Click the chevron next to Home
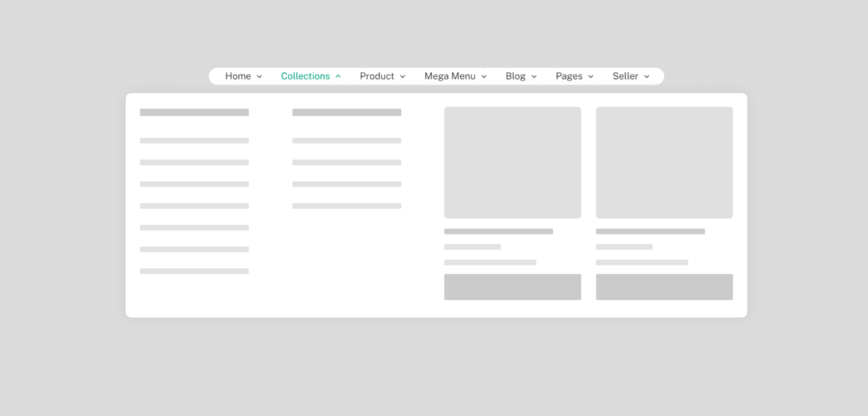Screen dimensions: 868x416 pyautogui.click(x=259, y=77)
